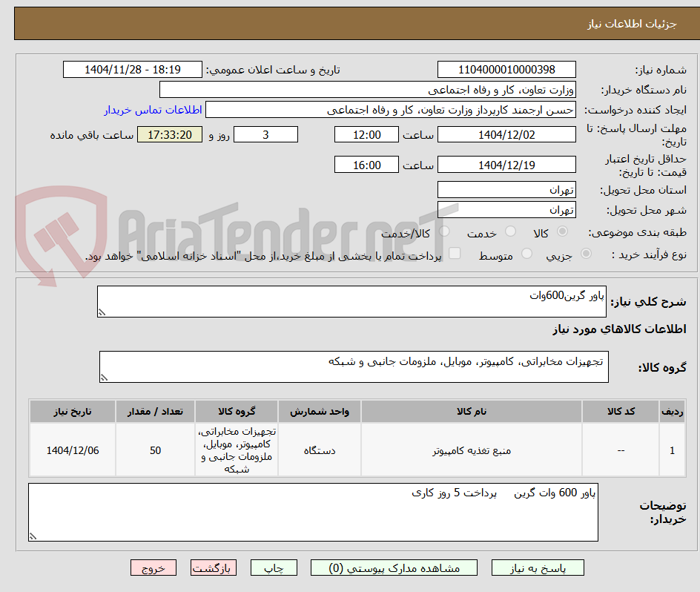700x592 pixels.
Task: Click the 'بازگشت' back button
Action: (x=214, y=568)
